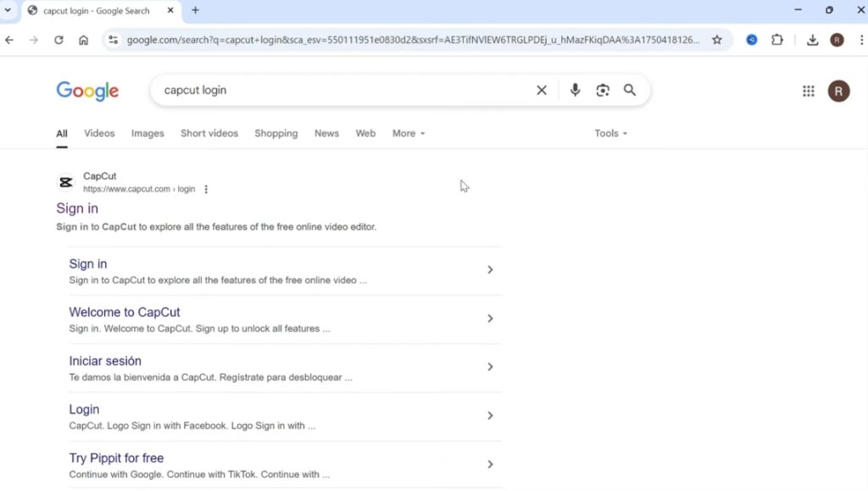
Task: Open the Try Pippit for free link
Action: click(116, 458)
